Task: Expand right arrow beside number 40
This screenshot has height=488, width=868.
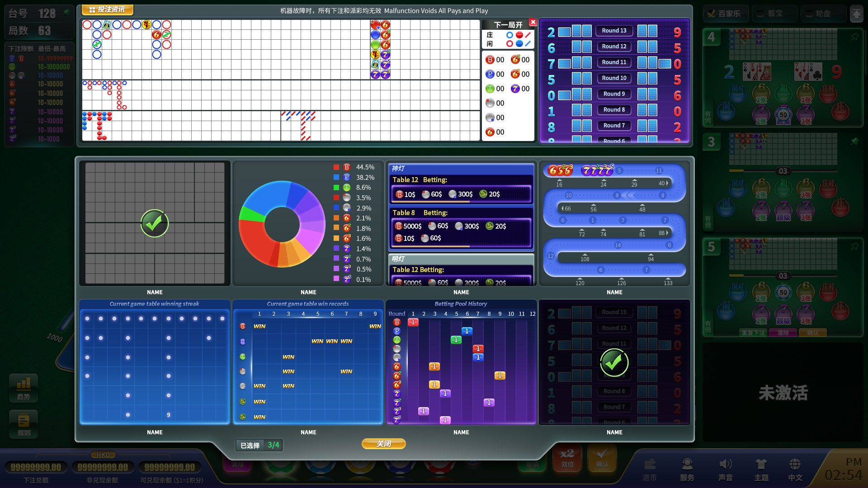Action: [x=667, y=183]
